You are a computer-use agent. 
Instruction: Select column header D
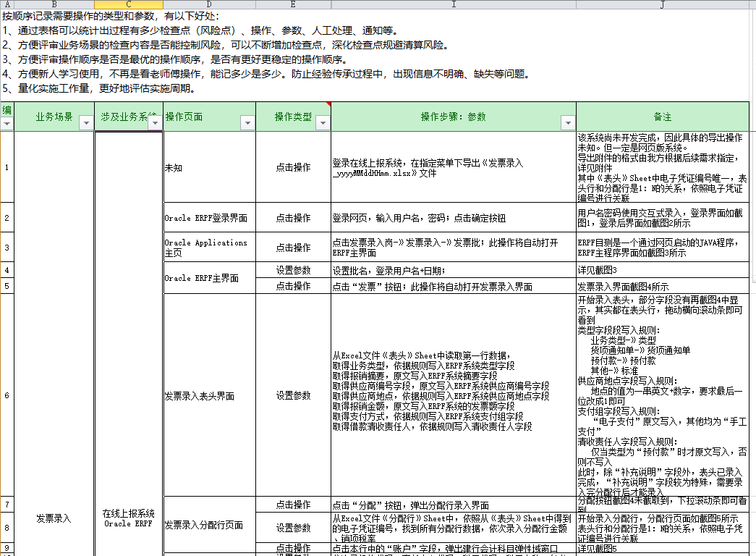pos(209,4)
